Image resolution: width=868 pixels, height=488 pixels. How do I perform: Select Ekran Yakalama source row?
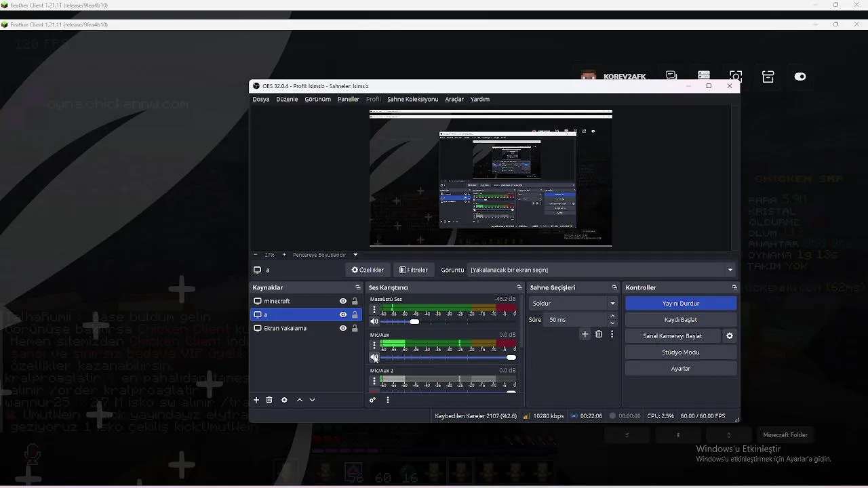(x=306, y=328)
